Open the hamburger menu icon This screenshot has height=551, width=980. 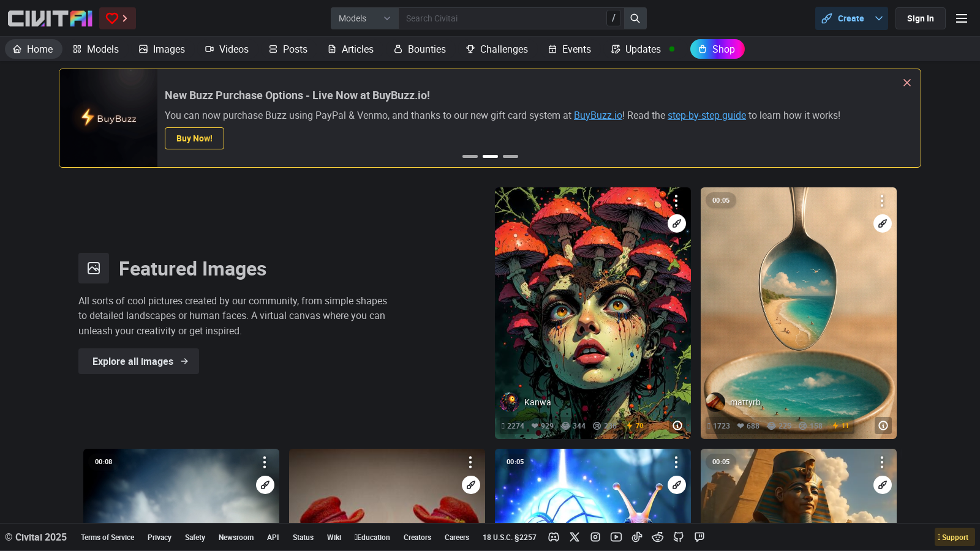[x=962, y=18]
